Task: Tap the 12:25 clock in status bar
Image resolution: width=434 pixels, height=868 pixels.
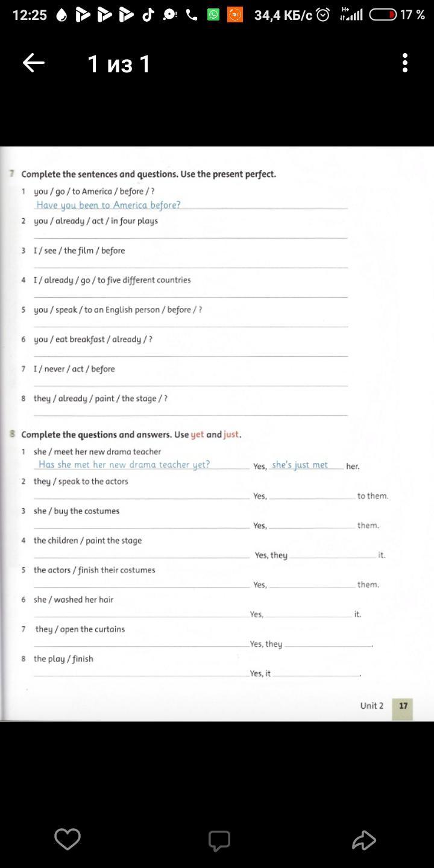Action: coord(30,15)
